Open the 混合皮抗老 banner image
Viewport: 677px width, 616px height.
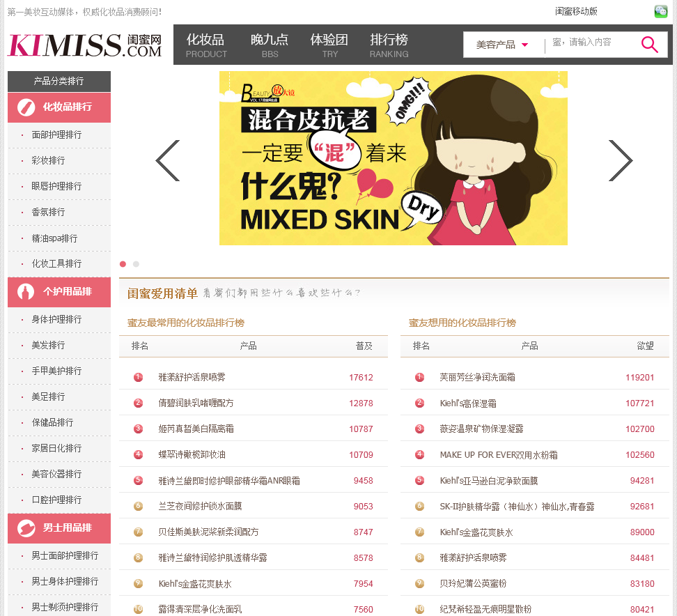tap(394, 158)
